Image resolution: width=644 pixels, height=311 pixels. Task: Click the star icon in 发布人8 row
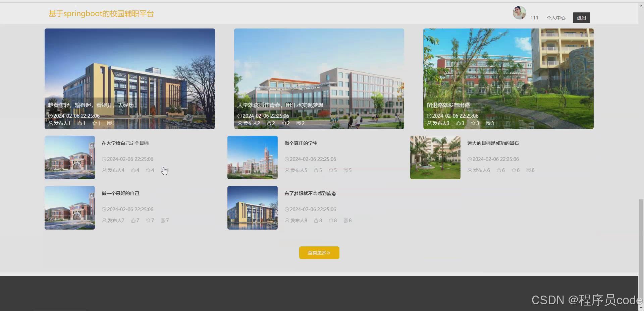(331, 221)
